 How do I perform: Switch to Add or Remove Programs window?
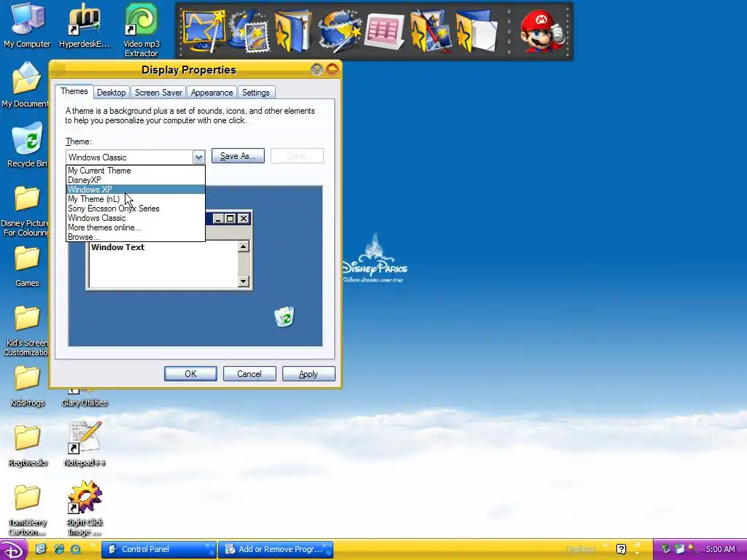point(275,549)
